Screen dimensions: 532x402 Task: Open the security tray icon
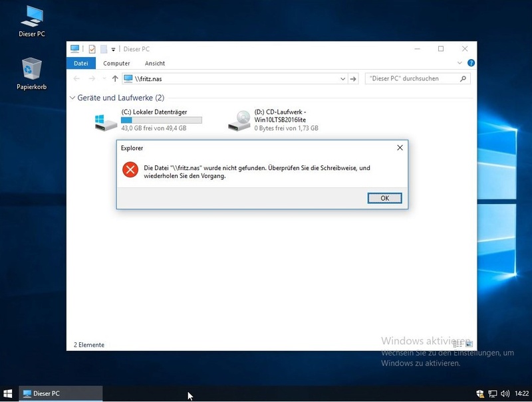pyautogui.click(x=480, y=393)
